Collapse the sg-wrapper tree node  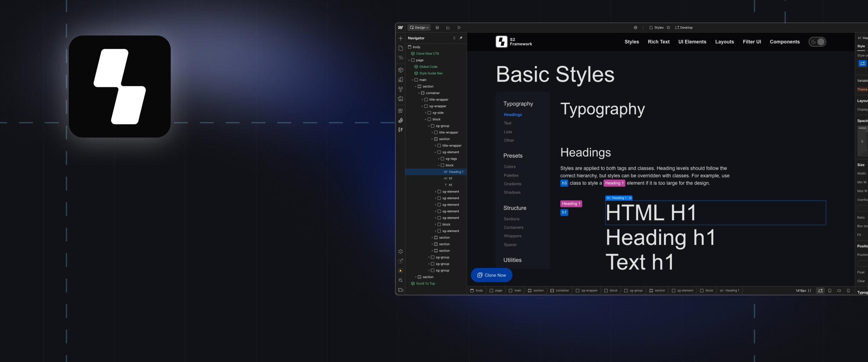coord(422,106)
